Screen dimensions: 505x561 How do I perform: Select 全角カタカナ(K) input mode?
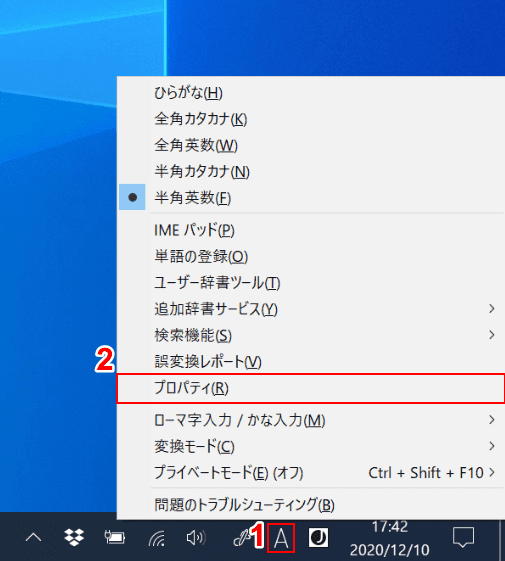coord(311,119)
